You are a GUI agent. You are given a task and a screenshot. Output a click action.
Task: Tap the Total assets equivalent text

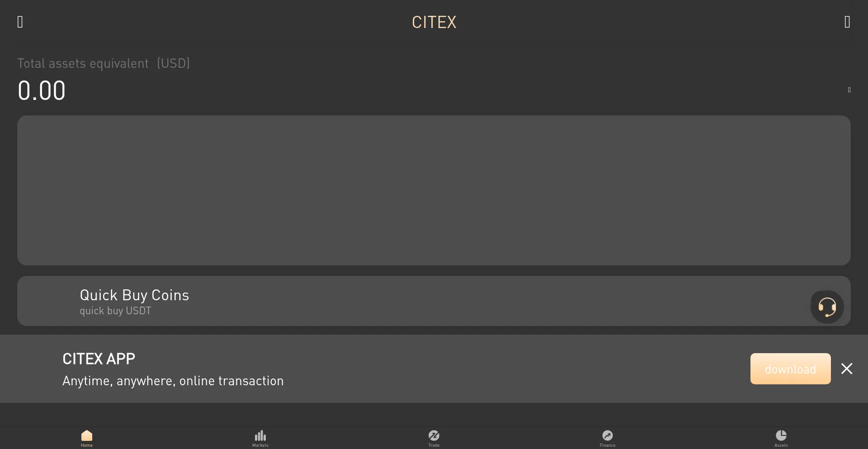103,63
